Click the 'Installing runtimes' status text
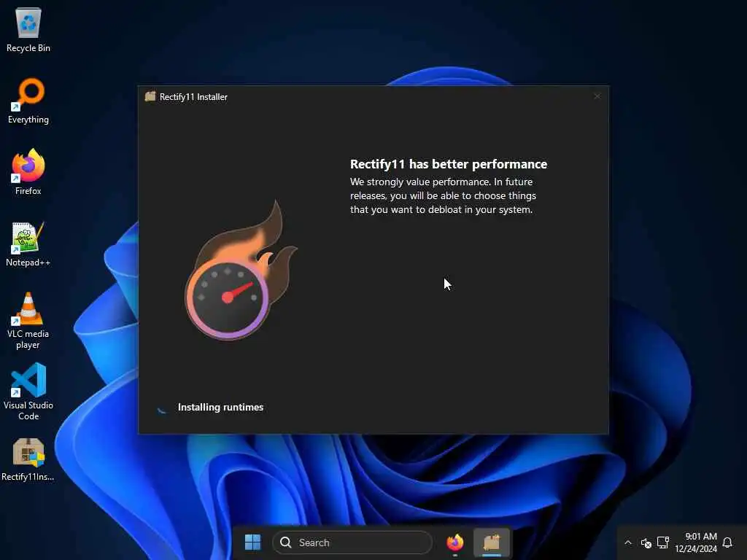Viewport: 747px width, 560px height. point(220,407)
